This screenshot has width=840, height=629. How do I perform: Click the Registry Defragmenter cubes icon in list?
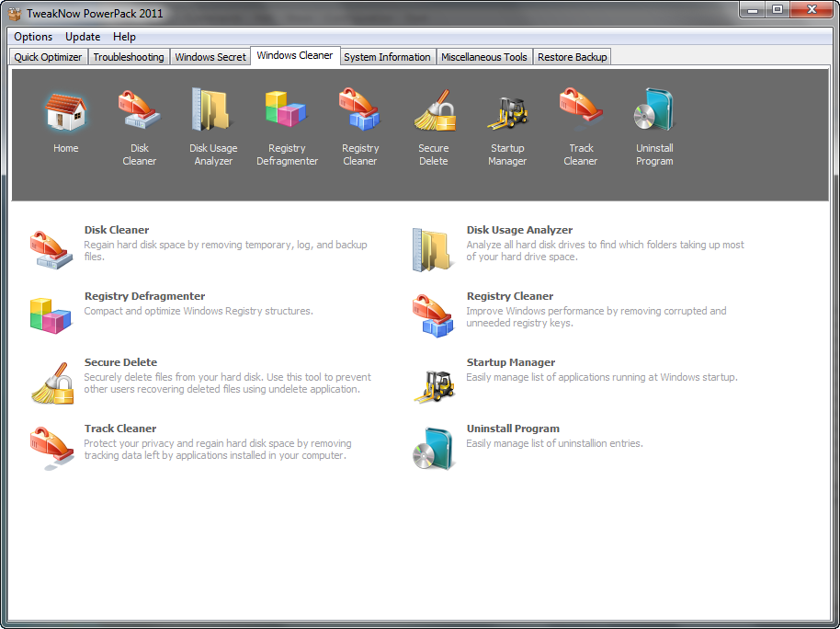(x=51, y=315)
